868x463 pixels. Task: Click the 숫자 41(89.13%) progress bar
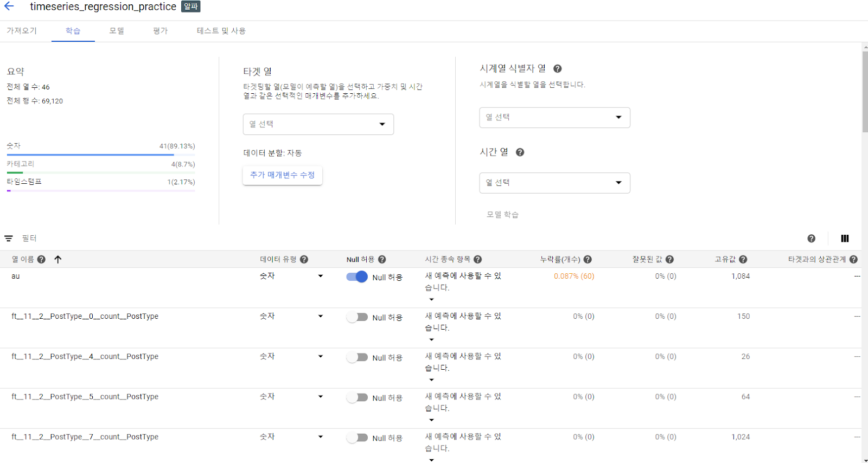[x=101, y=155]
